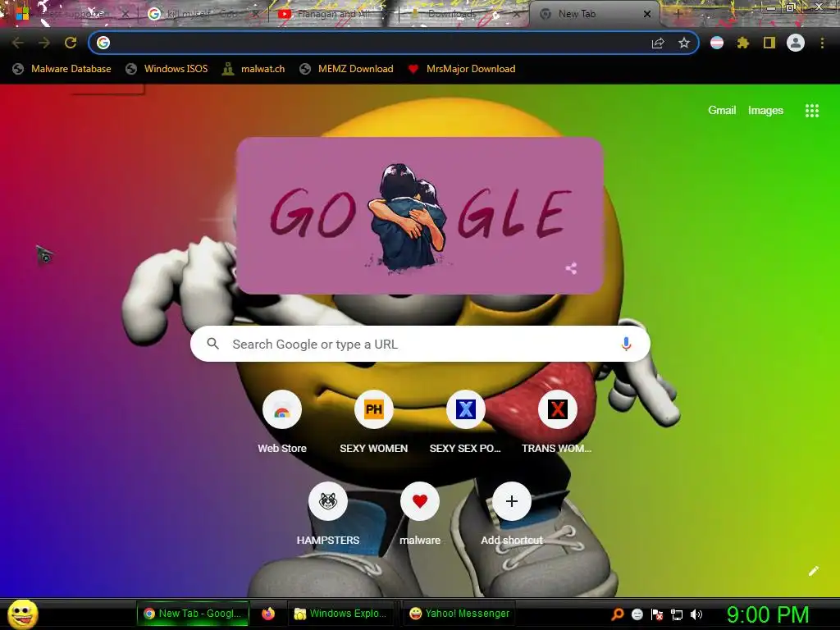Customize this page with the pencil icon

pos(814,571)
